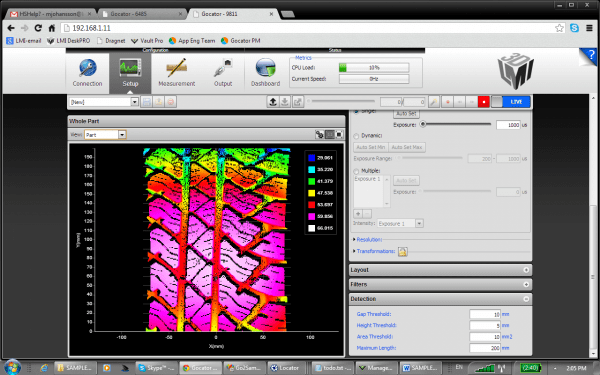The image size is (600, 375).
Task: Open the Connection page icon
Action: [88, 73]
